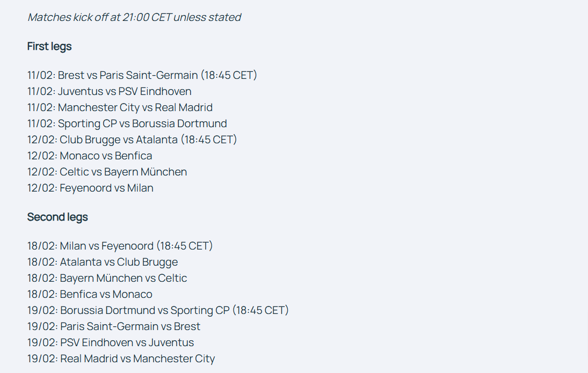Click the 18:45 CET note beside Brest fixture

[229, 75]
